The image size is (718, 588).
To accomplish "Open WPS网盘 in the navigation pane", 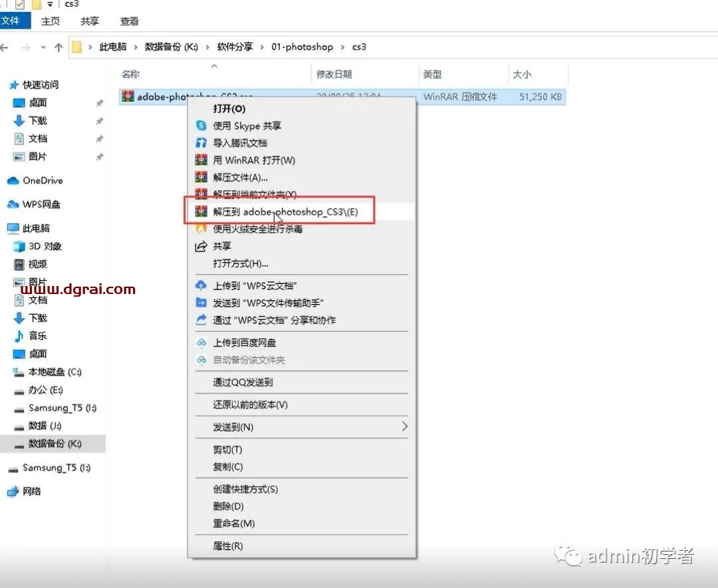I will [x=41, y=204].
